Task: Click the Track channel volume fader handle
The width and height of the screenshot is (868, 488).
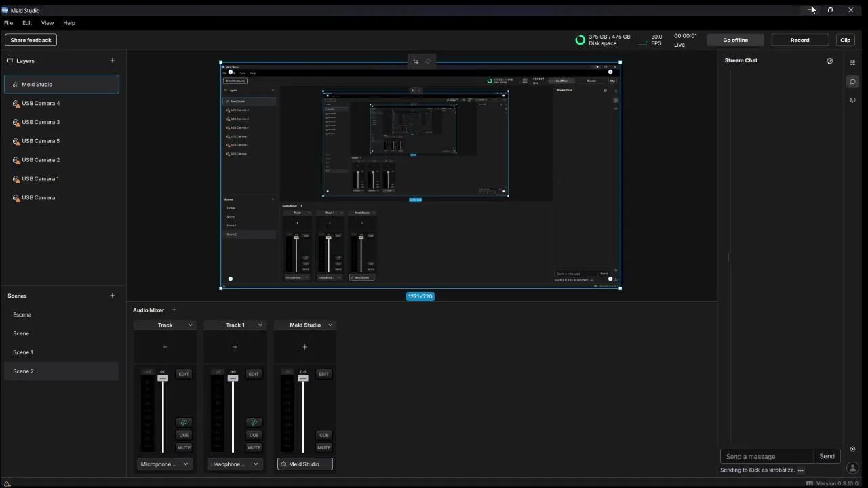Action: [x=163, y=378]
